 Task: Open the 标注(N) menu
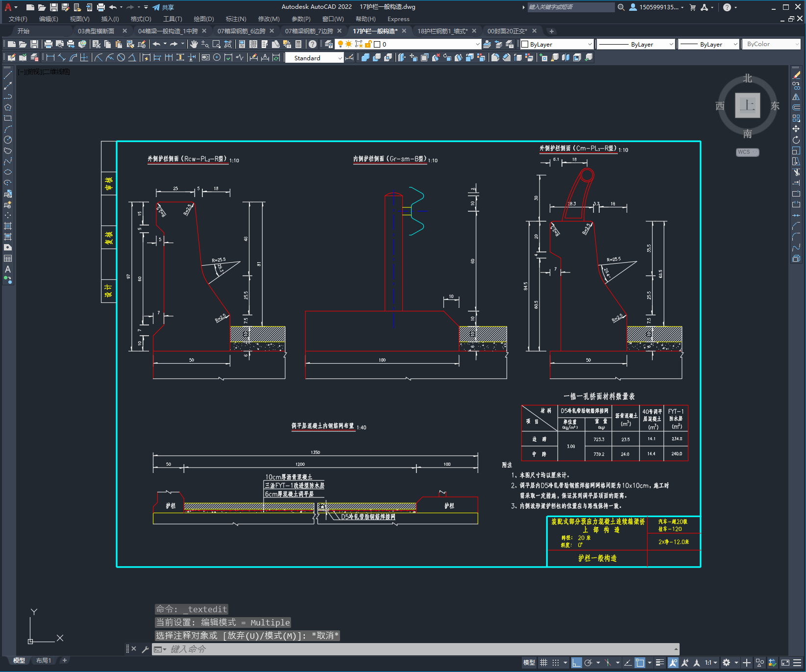tap(236, 19)
